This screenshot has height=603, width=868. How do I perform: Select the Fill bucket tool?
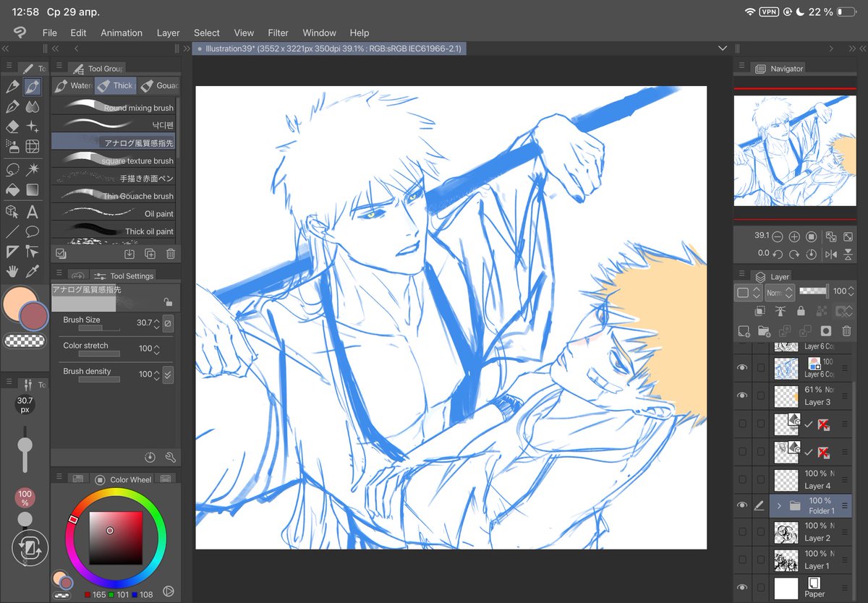[x=12, y=190]
